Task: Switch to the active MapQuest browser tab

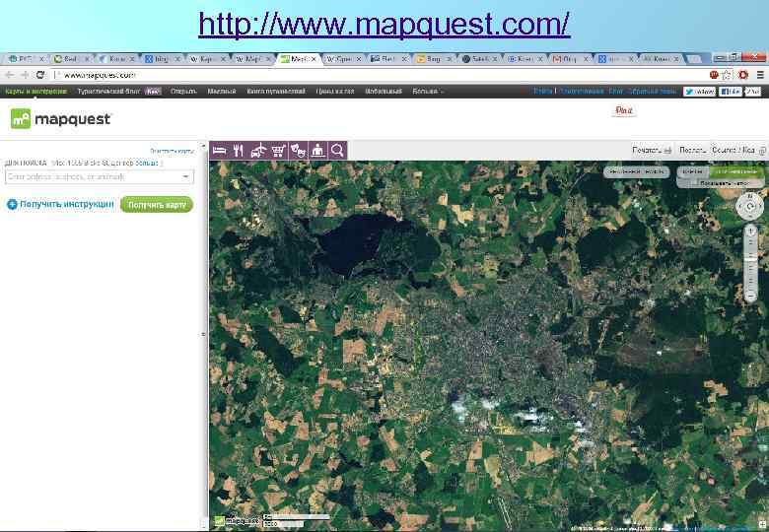Action: (298, 59)
